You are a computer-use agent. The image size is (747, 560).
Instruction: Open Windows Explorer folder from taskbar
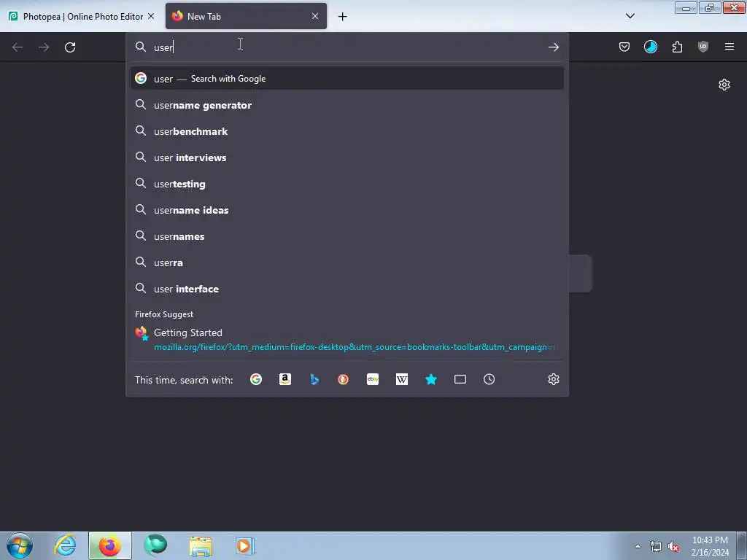click(201, 545)
